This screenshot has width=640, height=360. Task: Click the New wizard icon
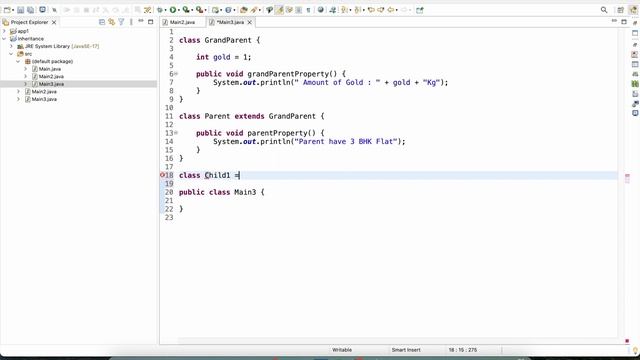7,10
